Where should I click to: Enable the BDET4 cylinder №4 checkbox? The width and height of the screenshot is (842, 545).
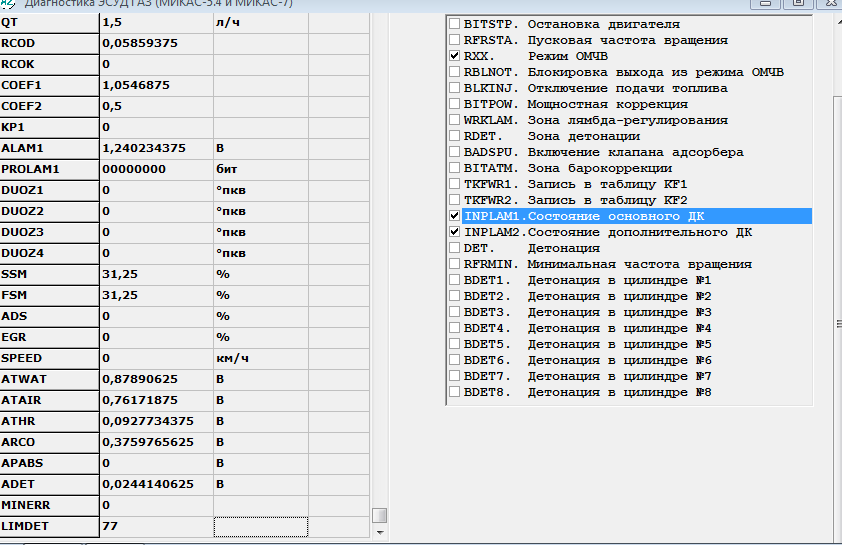pyautogui.click(x=454, y=328)
